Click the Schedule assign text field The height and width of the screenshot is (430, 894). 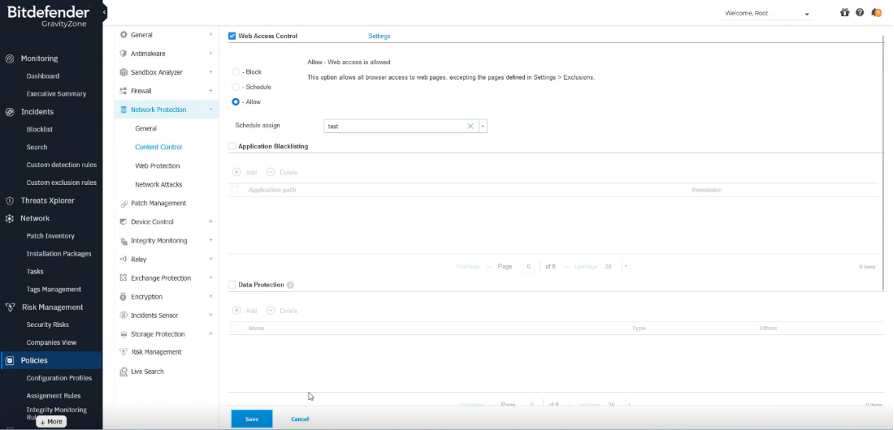(x=395, y=126)
